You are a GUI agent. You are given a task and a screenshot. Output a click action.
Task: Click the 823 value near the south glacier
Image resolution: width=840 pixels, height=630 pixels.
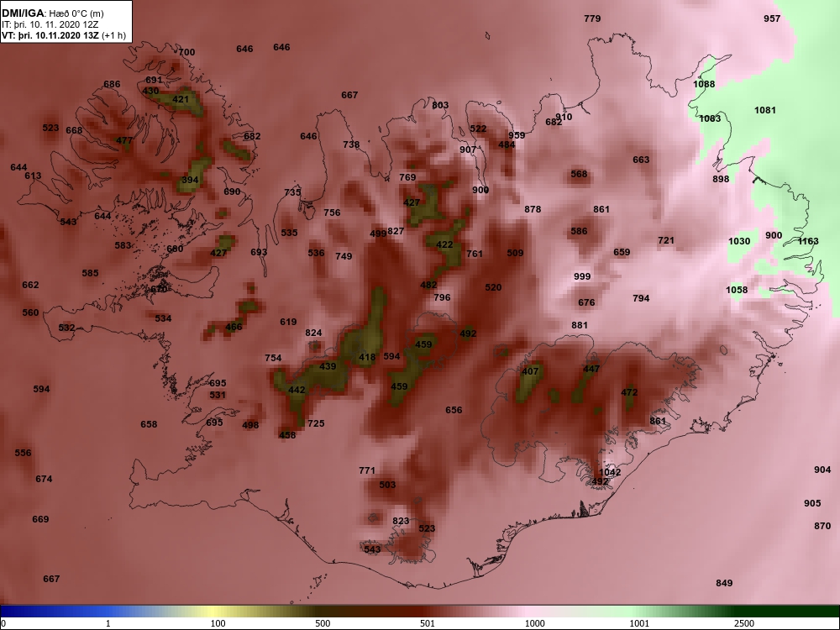tap(401, 521)
